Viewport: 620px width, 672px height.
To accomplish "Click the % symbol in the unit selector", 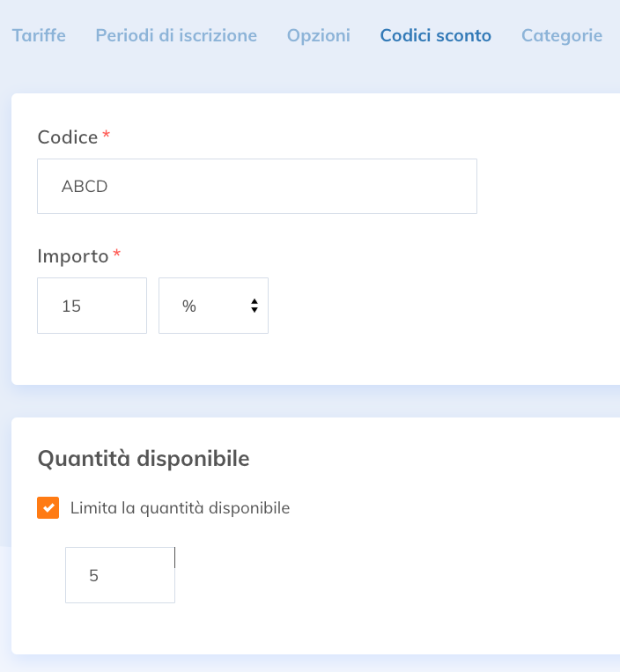I will coord(189,306).
